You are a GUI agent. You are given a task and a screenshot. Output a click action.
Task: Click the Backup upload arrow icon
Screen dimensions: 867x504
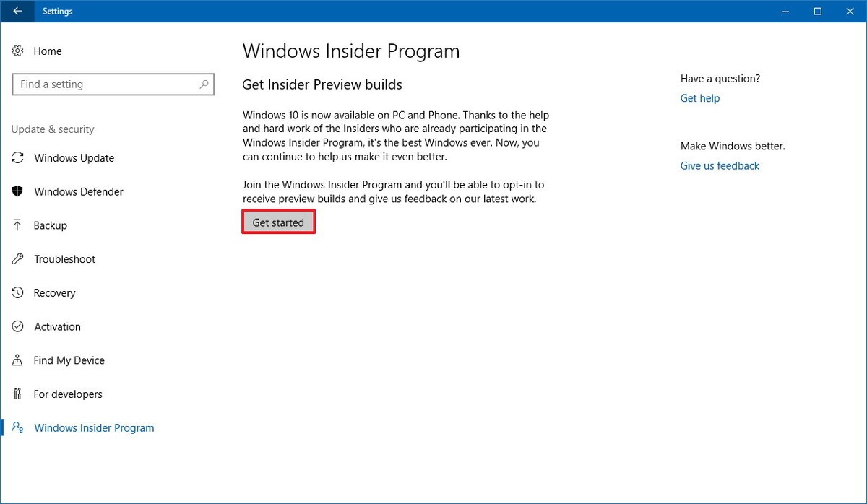(18, 225)
